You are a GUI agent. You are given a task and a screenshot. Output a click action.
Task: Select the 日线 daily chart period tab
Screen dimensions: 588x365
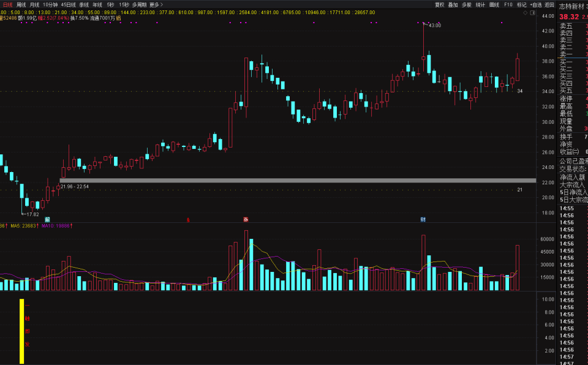point(7,5)
